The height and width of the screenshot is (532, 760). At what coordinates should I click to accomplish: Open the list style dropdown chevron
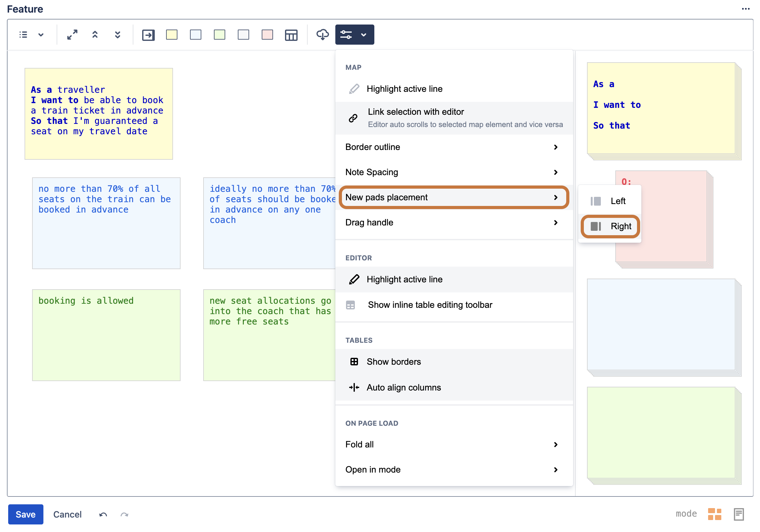click(x=41, y=35)
